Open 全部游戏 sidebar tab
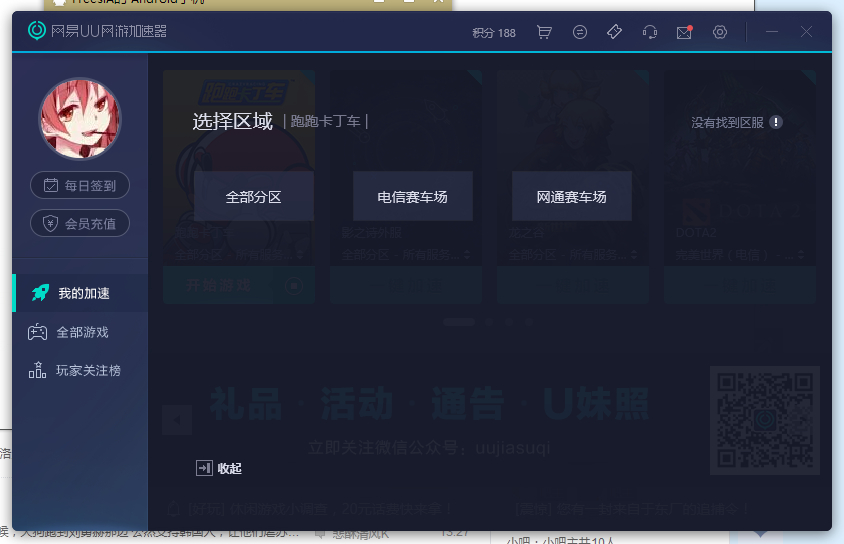 pos(80,332)
